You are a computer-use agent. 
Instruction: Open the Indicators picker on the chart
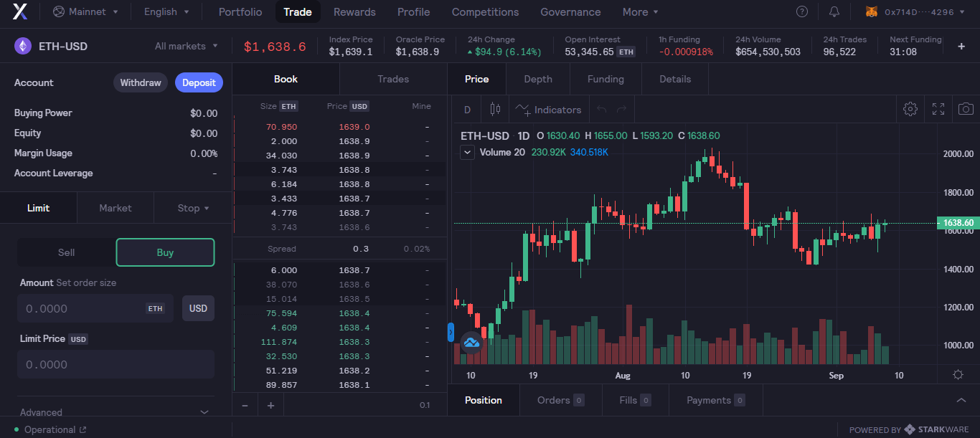tap(549, 109)
